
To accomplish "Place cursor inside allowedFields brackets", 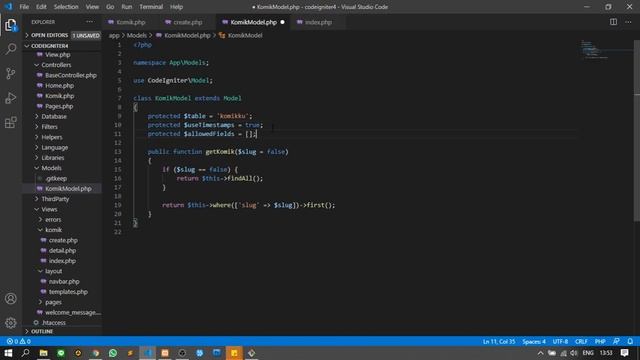I will click(x=249, y=134).
